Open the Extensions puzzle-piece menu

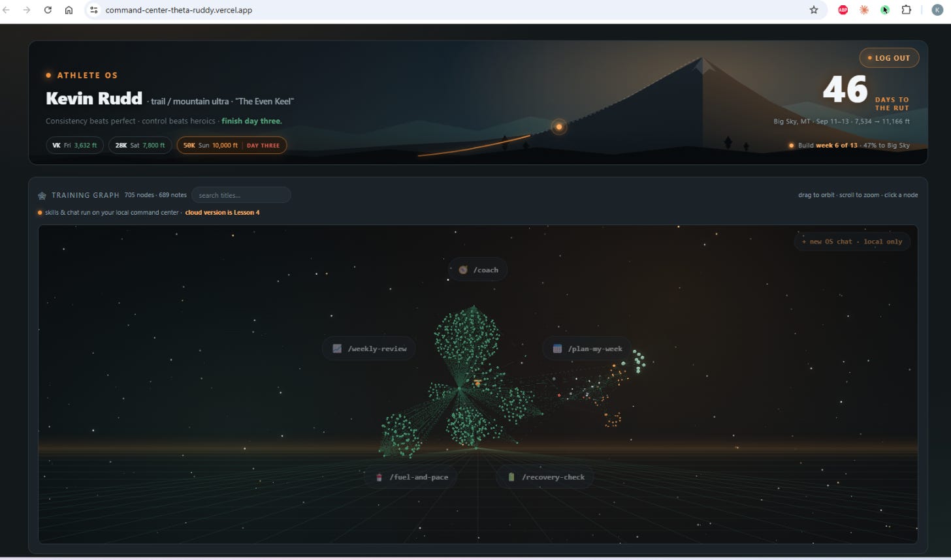(906, 10)
